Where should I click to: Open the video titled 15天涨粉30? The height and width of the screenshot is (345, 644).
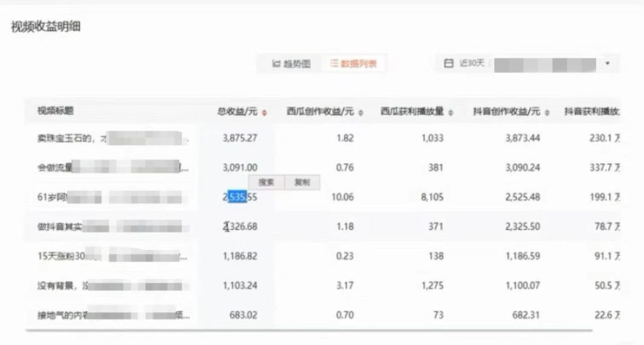112,256
